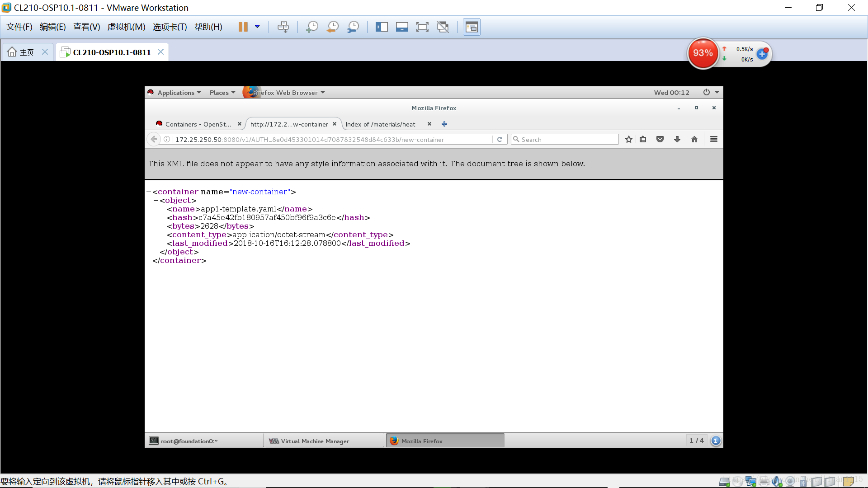Click the Pocket save icon
The height and width of the screenshot is (488, 868).
point(660,140)
